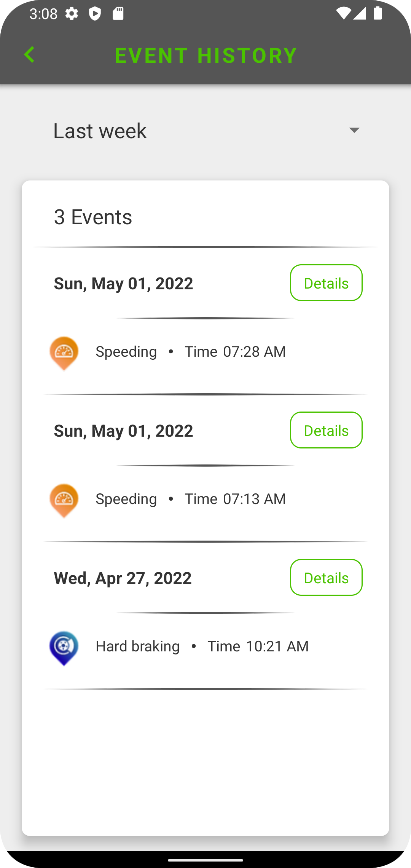411x868 pixels.
Task: Tap the Wi-Fi signal icon
Action: pyautogui.click(x=343, y=14)
